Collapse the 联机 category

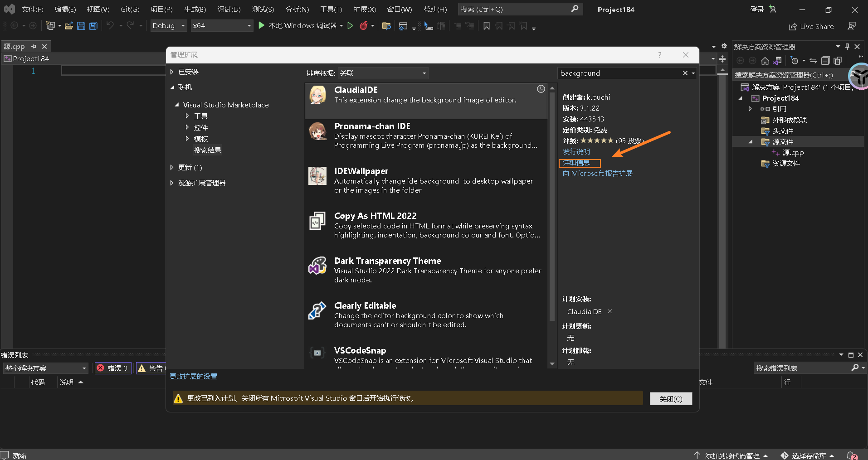[x=172, y=87]
